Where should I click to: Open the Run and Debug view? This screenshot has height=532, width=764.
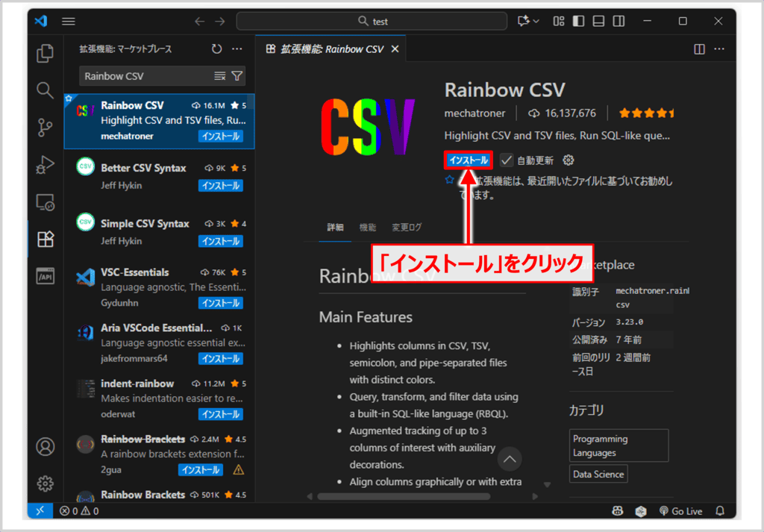click(x=46, y=164)
